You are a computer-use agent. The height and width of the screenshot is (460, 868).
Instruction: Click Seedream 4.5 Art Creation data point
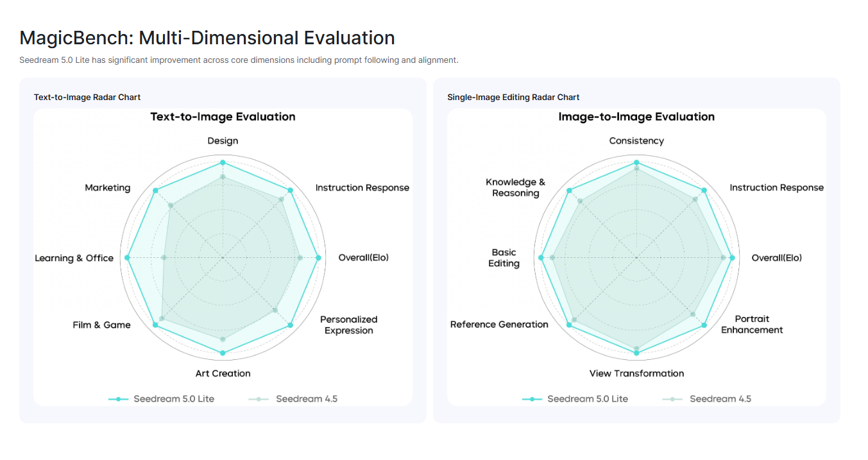click(x=223, y=339)
